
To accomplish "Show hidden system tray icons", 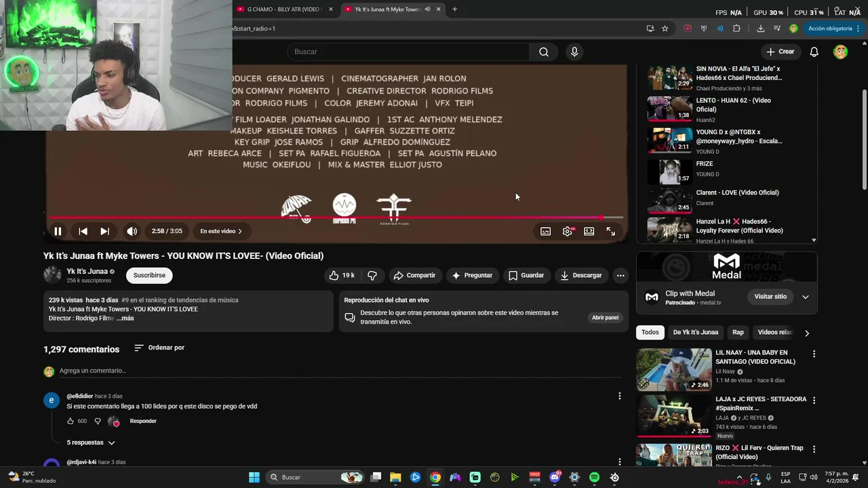I will pos(739,477).
